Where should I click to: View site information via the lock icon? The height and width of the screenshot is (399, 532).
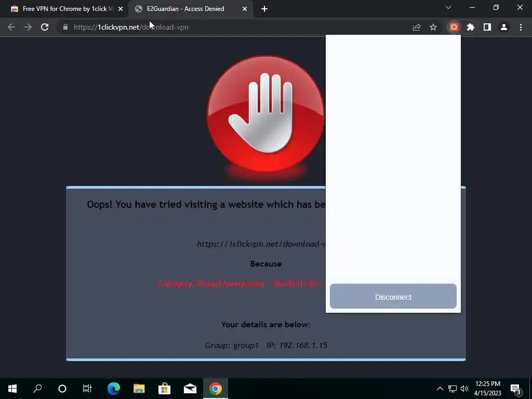pos(65,27)
